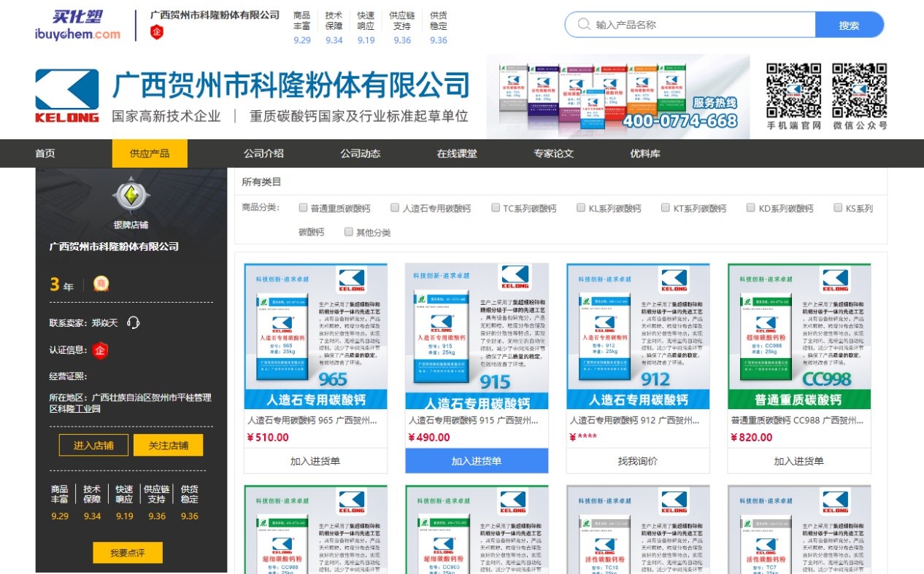Add CC998 product to purchase list

pos(799,461)
